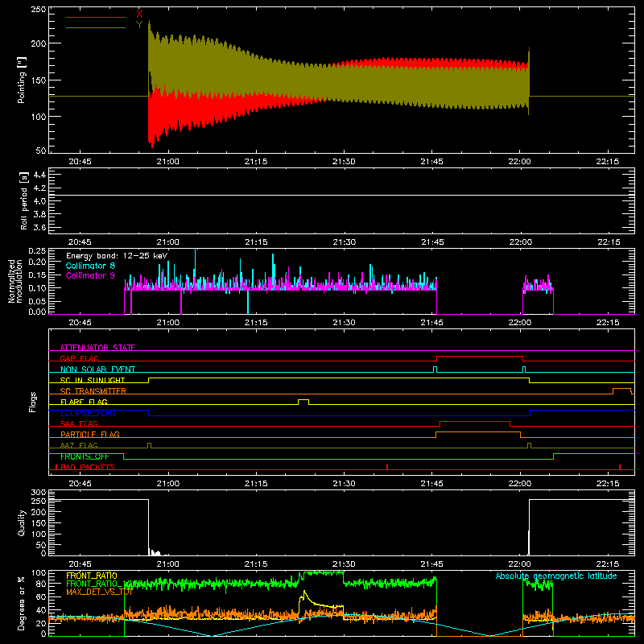The image size is (644, 644).
Task: Click the Absolute geomagnetic latitude label
Action: 556,576
